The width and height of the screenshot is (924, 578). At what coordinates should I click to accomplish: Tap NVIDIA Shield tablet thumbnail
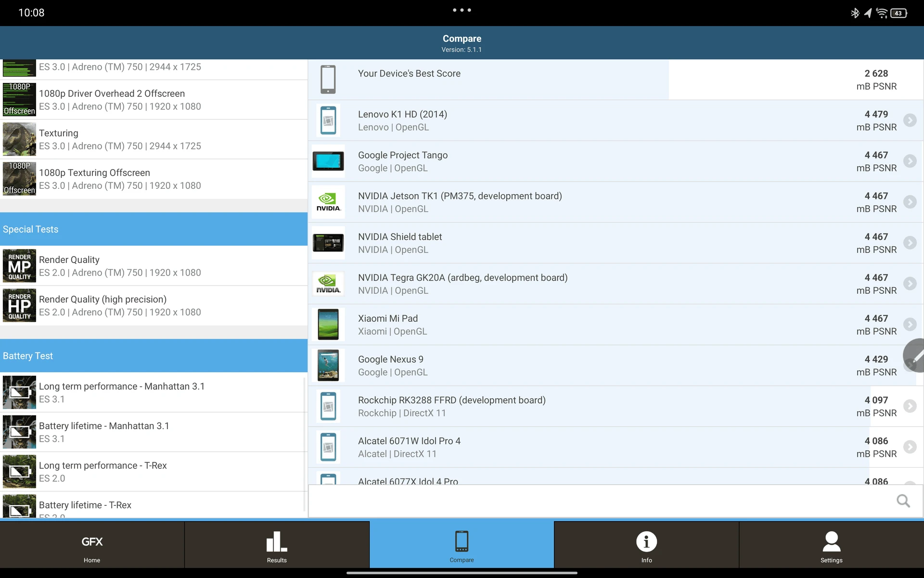pyautogui.click(x=328, y=242)
